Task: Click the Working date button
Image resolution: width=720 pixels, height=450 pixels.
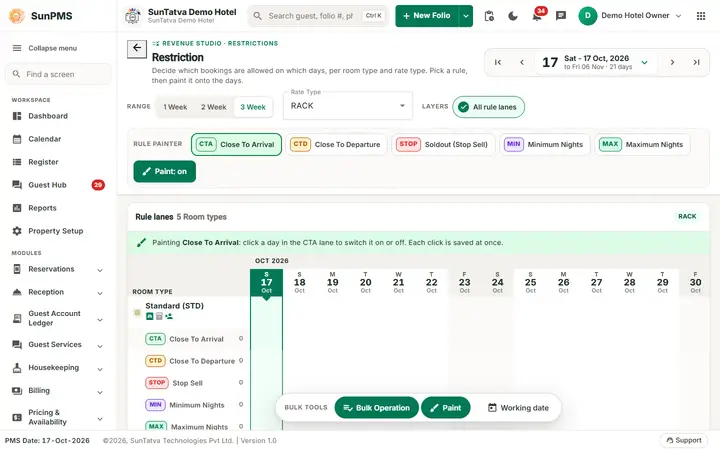Action: 518,408
